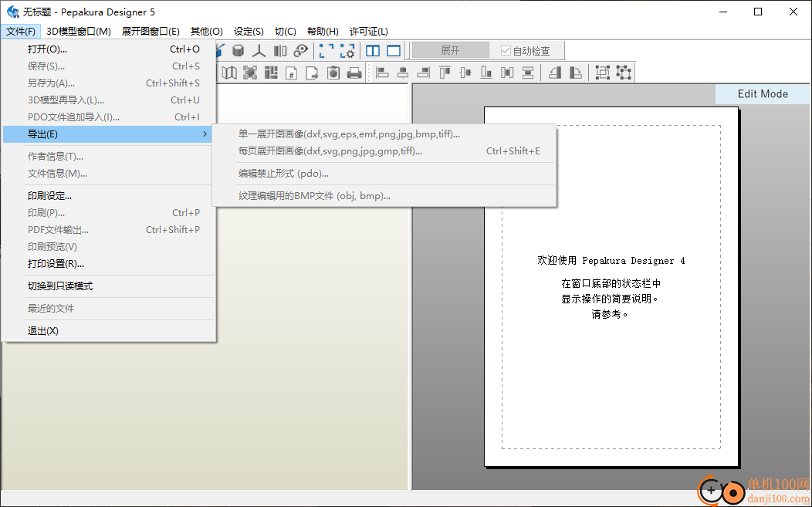Select 打印设置(R)... menu entry

tap(108, 264)
